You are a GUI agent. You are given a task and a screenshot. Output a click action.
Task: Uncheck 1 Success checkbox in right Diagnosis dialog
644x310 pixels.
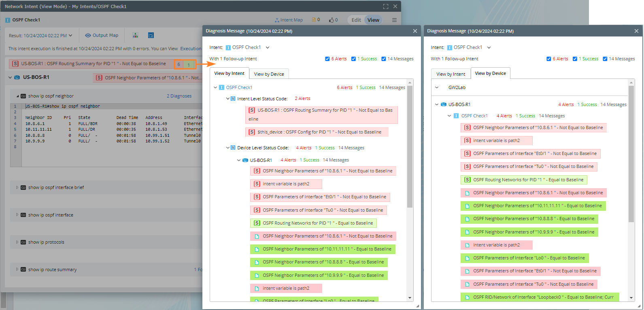(575, 59)
